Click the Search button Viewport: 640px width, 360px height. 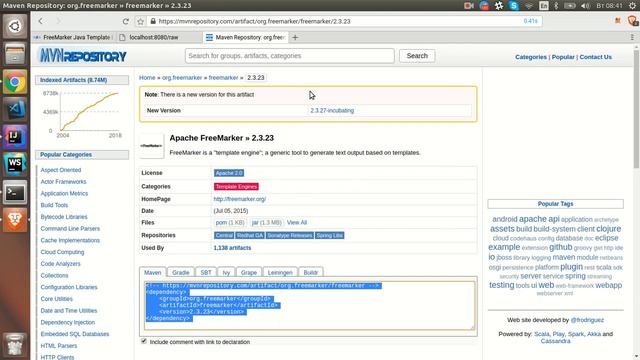click(x=417, y=56)
